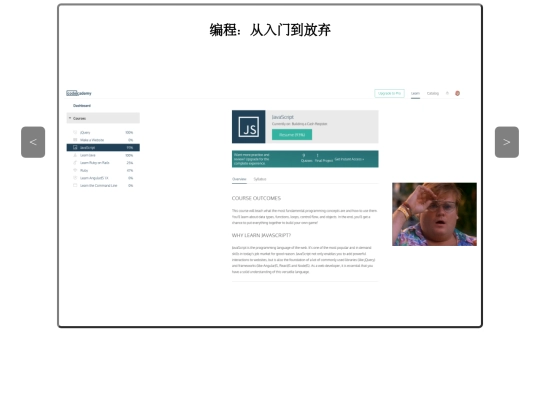540x405 pixels.
Task: Click the COURSE OUTCOMES heading
Action: coord(256,198)
